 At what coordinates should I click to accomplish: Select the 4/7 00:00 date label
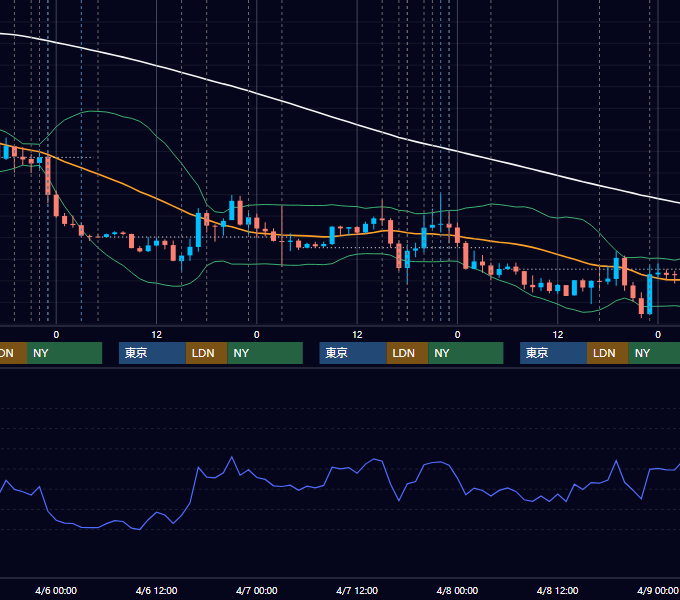coord(257,590)
